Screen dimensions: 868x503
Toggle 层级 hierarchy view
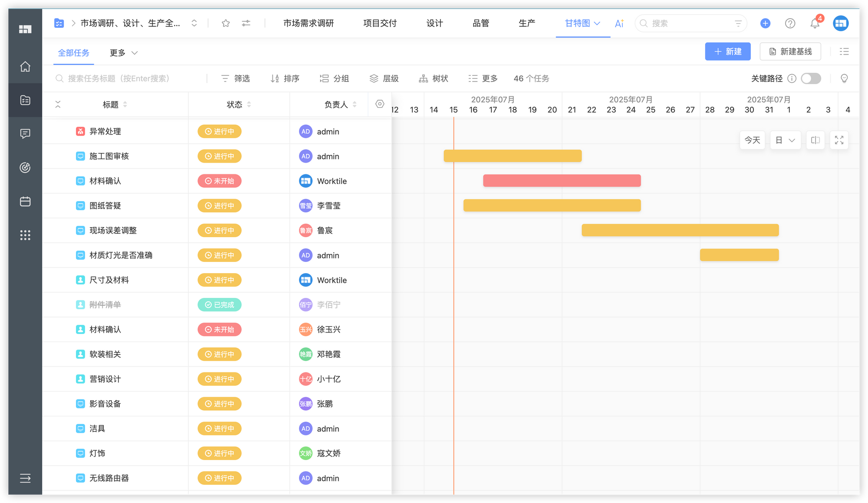384,78
